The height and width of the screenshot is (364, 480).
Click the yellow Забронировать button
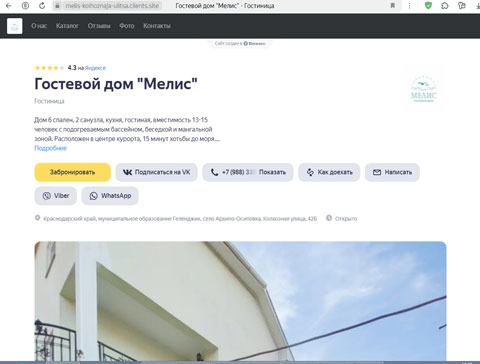pyautogui.click(x=72, y=172)
